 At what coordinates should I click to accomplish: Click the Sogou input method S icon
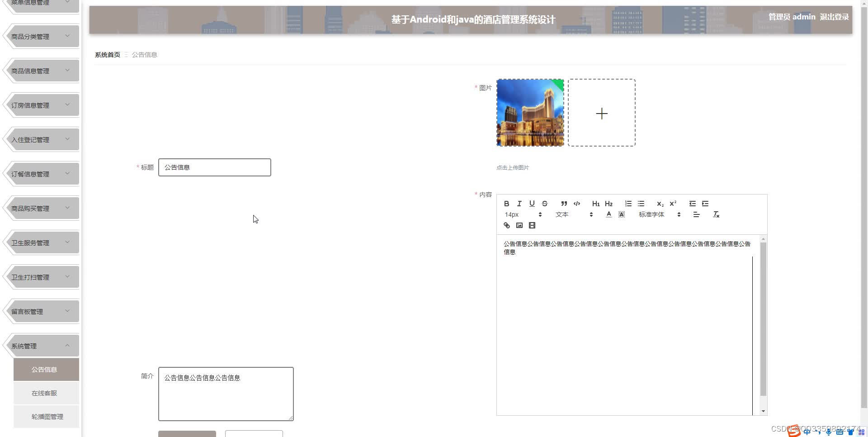pos(794,432)
